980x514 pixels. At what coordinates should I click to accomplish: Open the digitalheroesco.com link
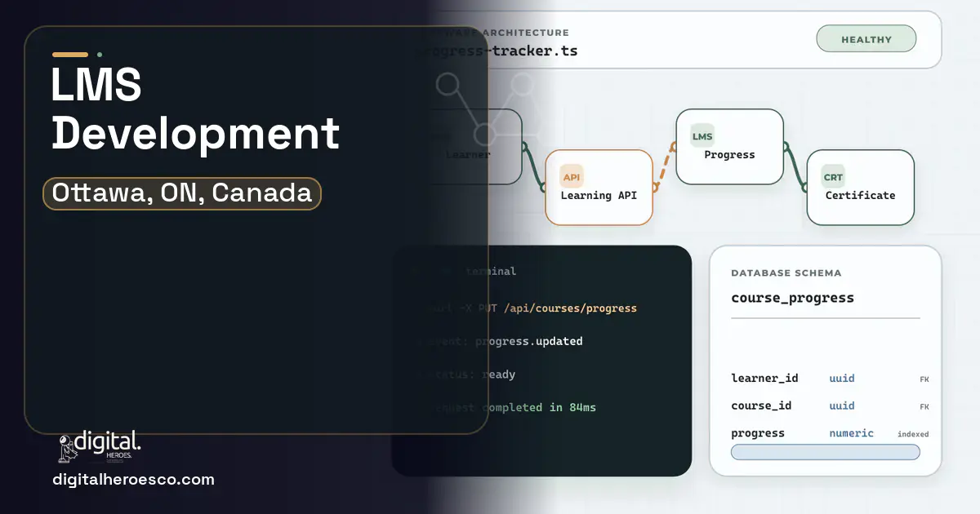[133, 480]
